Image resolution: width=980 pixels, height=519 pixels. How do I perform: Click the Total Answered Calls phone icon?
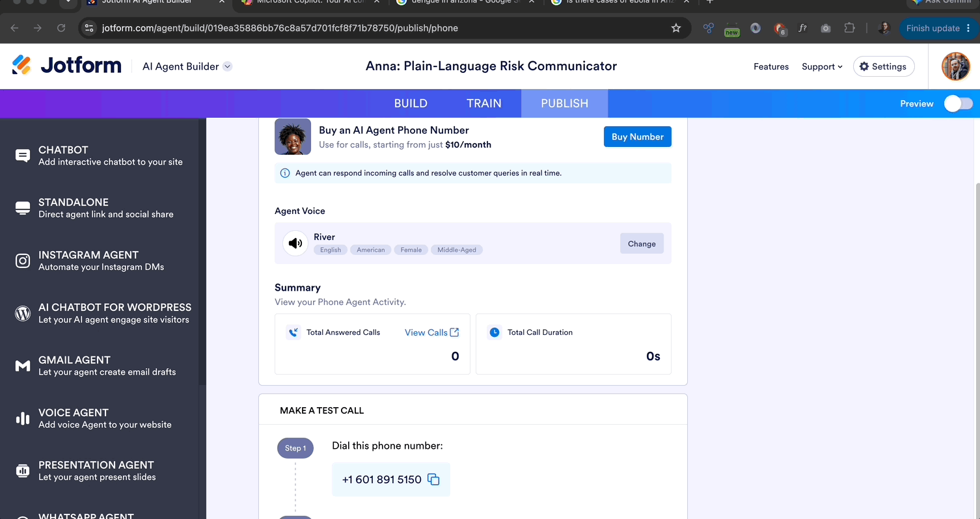click(293, 332)
